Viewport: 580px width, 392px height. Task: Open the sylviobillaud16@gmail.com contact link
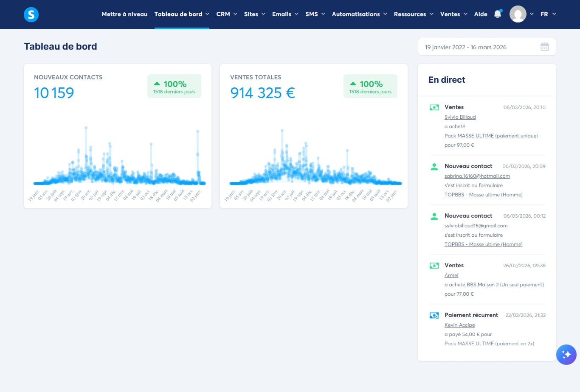coord(476,226)
